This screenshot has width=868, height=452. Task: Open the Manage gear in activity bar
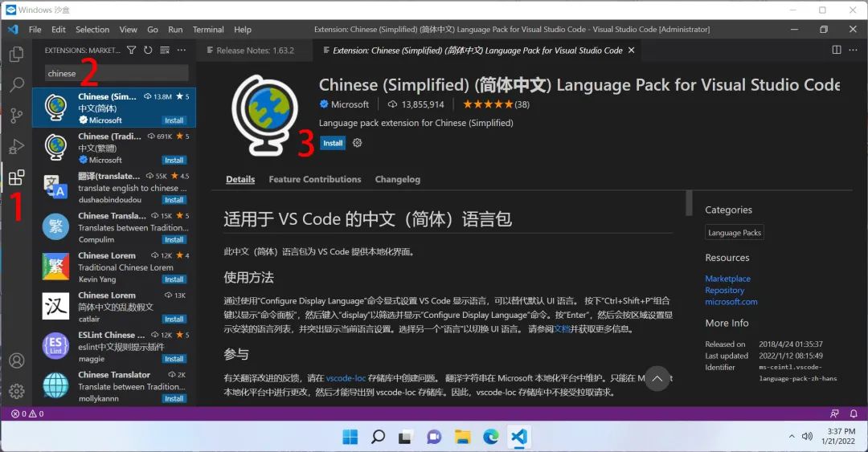click(x=17, y=391)
